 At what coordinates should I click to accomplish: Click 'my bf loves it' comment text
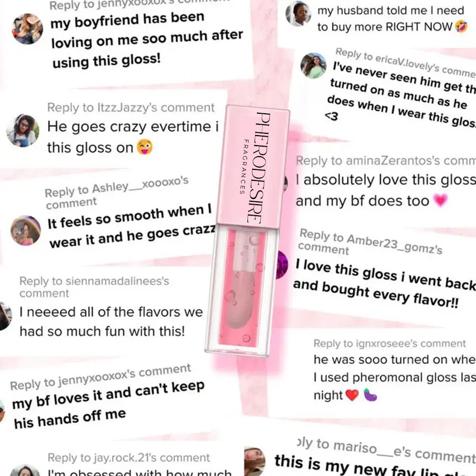coord(109,404)
